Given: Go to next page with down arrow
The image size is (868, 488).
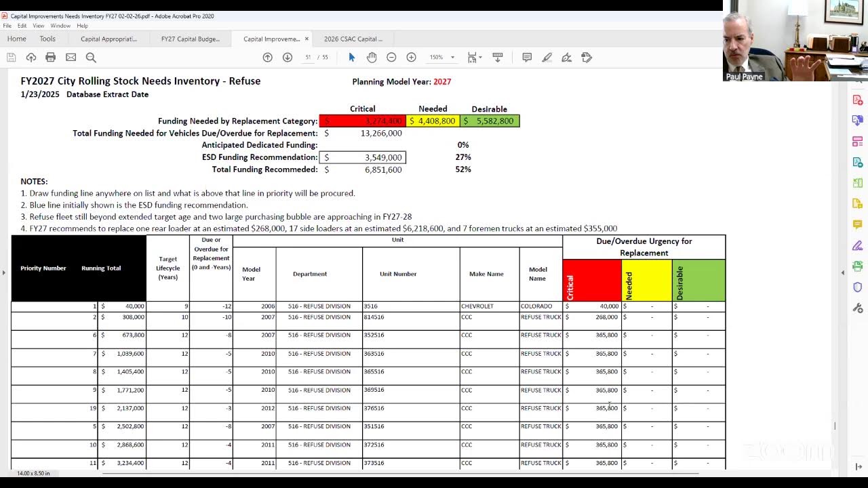Looking at the screenshot, I should coord(288,58).
